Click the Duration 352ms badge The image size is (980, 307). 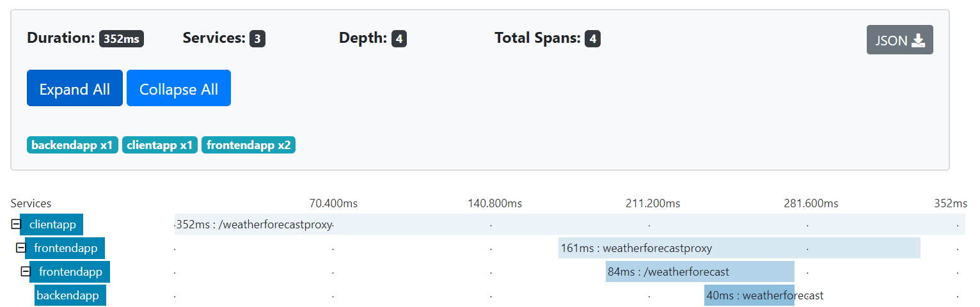[x=122, y=39]
